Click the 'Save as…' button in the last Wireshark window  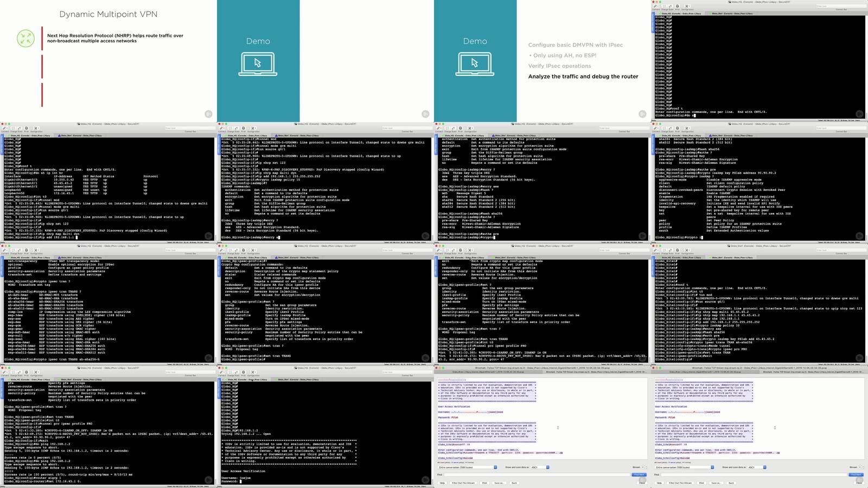pyautogui.click(x=716, y=483)
